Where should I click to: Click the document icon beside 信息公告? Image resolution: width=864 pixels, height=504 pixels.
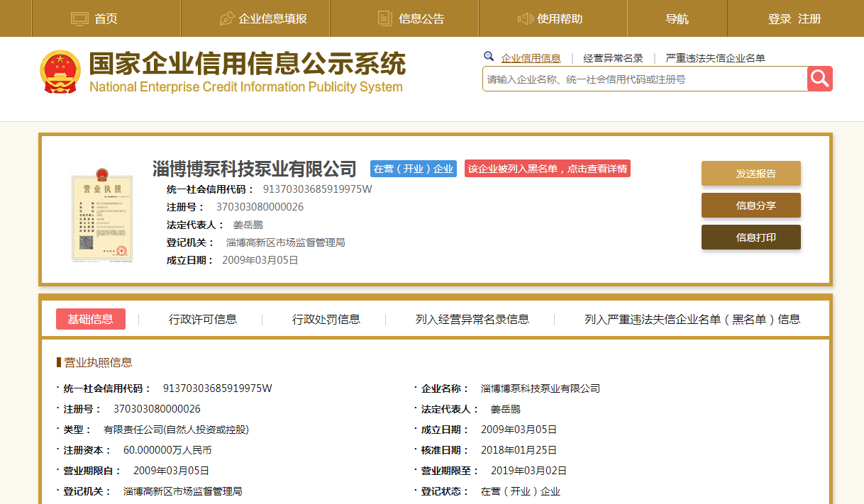(384, 18)
